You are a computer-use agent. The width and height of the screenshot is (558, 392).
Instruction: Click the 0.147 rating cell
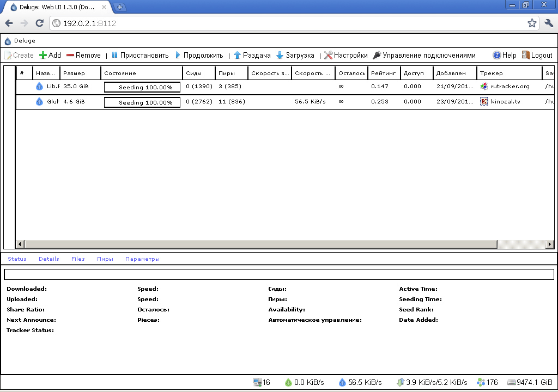click(x=380, y=86)
